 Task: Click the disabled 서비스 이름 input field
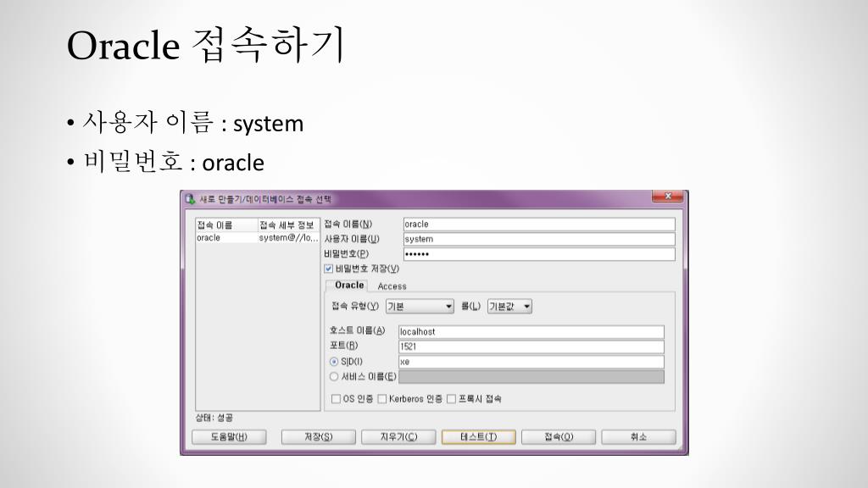point(531,377)
